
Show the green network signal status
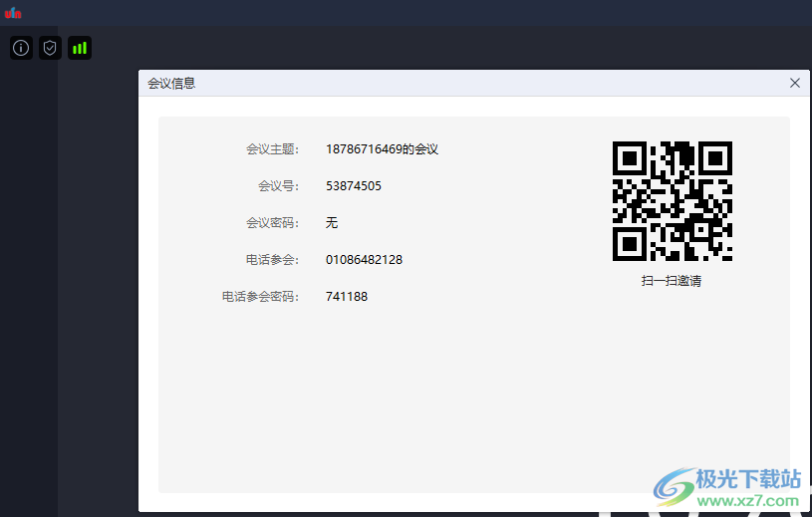80,48
